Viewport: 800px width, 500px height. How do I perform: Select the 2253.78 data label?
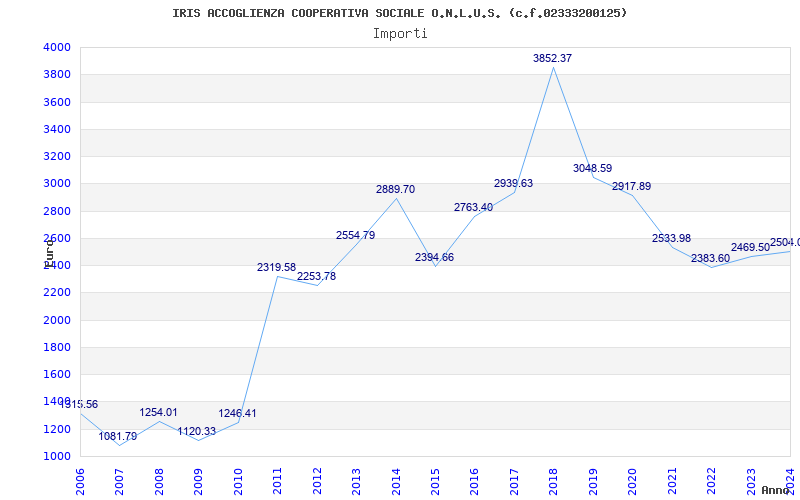point(316,276)
